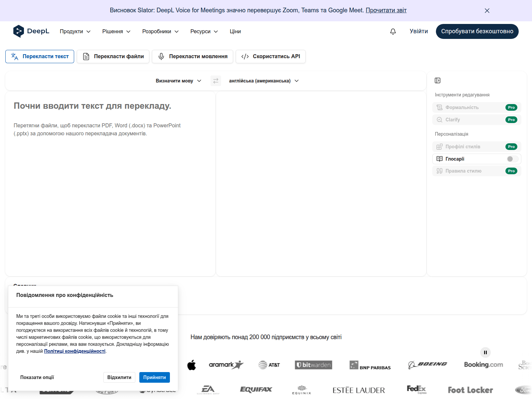Open the Ціни page
The width and height of the screenshot is (532, 399).
pos(235,31)
